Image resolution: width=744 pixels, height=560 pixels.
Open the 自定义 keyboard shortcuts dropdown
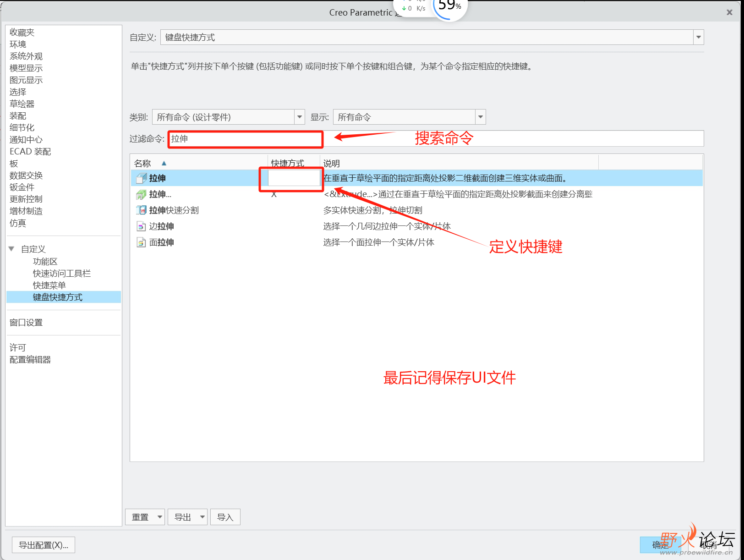click(698, 37)
